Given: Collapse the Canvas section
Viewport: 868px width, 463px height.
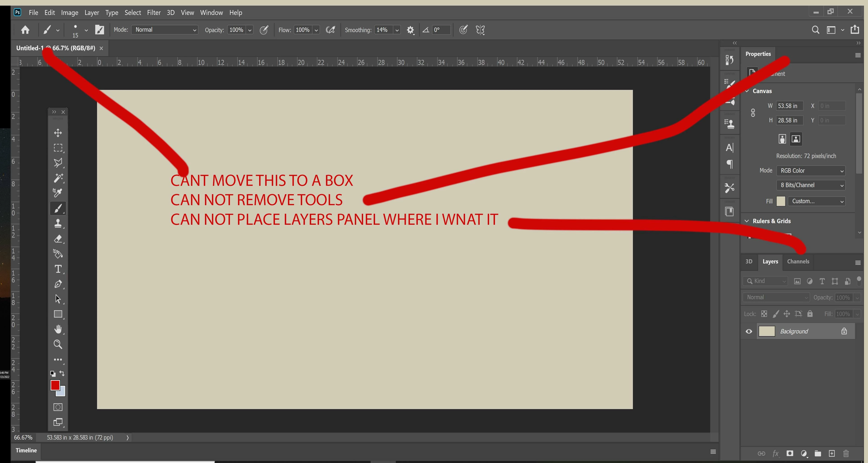Looking at the screenshot, I should 747,91.
